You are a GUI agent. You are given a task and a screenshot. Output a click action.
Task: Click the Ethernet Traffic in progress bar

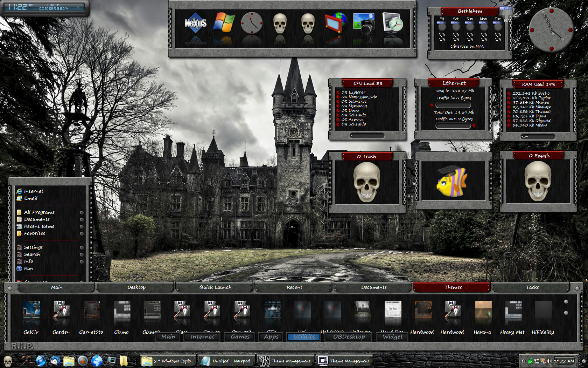(x=453, y=105)
